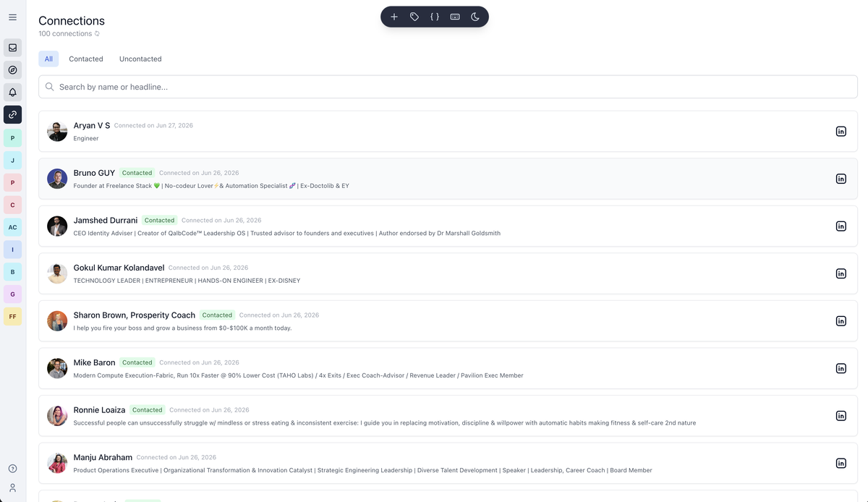The height and width of the screenshot is (502, 868).
Task: Open the inbox icon in sidebar
Action: pos(12,48)
